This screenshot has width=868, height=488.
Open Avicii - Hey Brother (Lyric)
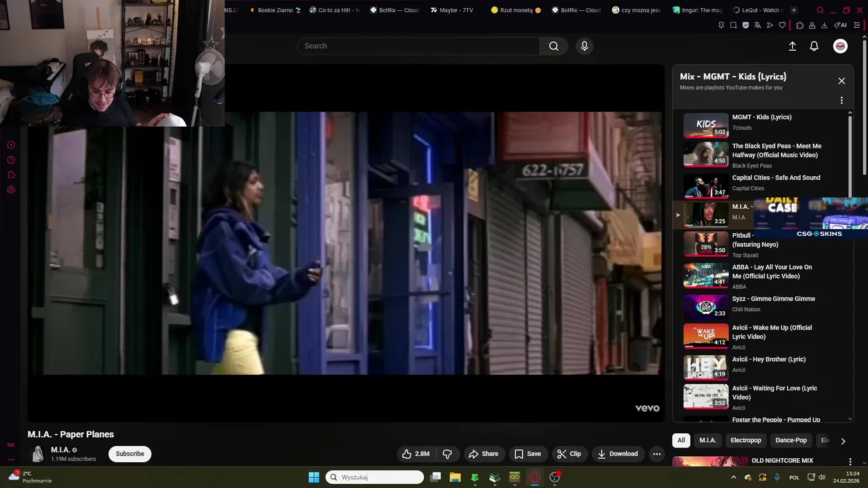pyautogui.click(x=760, y=367)
